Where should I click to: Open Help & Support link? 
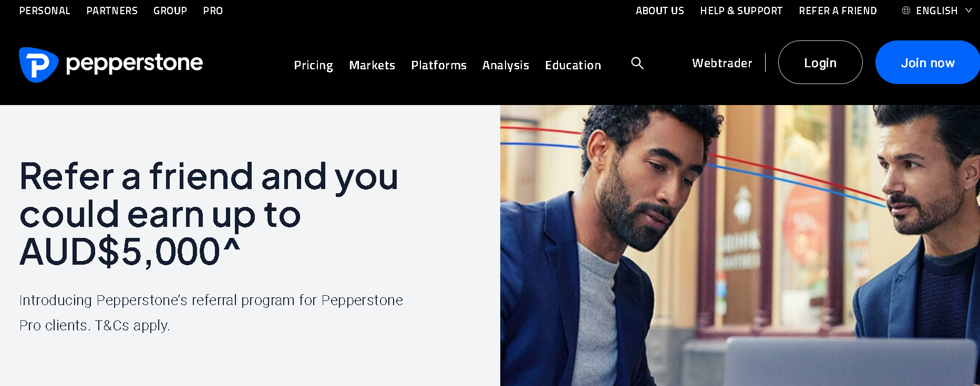(741, 11)
